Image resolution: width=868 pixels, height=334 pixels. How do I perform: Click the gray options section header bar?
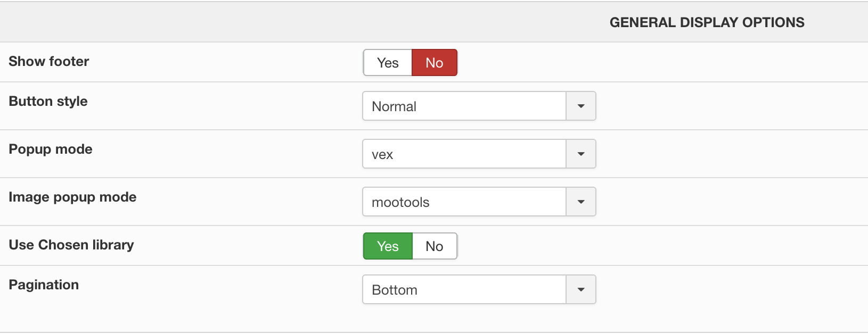(x=266, y=22)
